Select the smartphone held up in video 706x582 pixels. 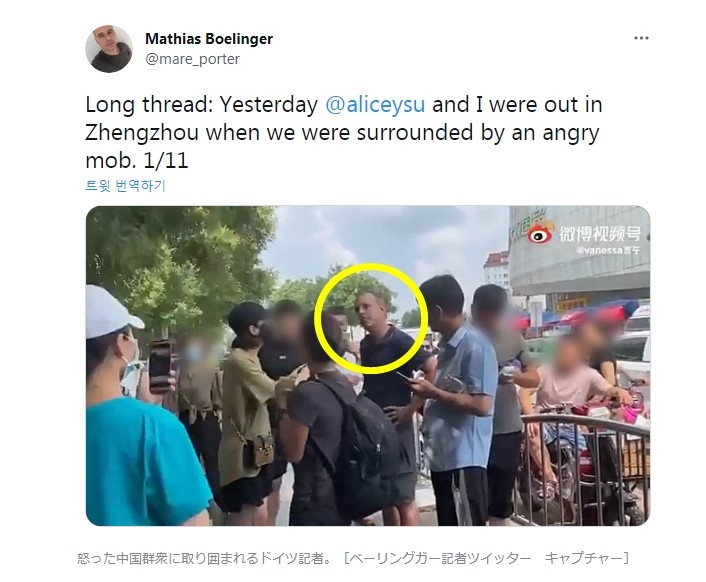point(160,365)
